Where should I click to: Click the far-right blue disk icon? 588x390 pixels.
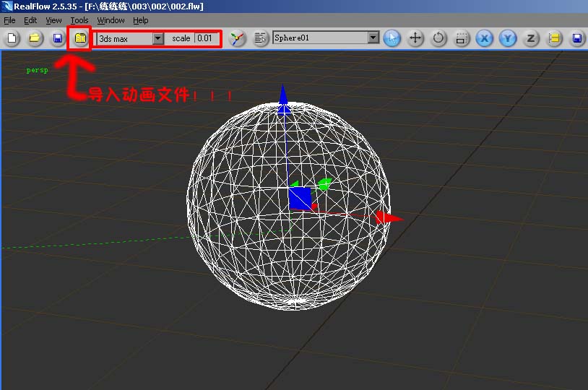(x=577, y=38)
